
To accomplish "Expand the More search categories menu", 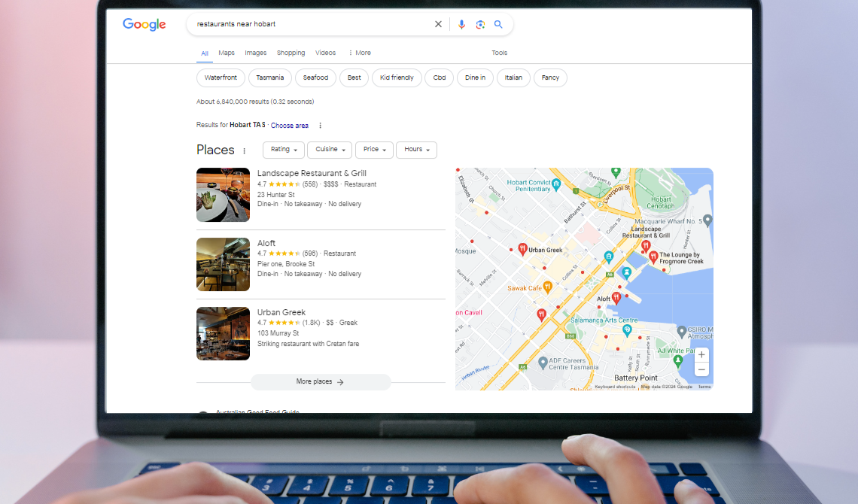I will (x=360, y=53).
